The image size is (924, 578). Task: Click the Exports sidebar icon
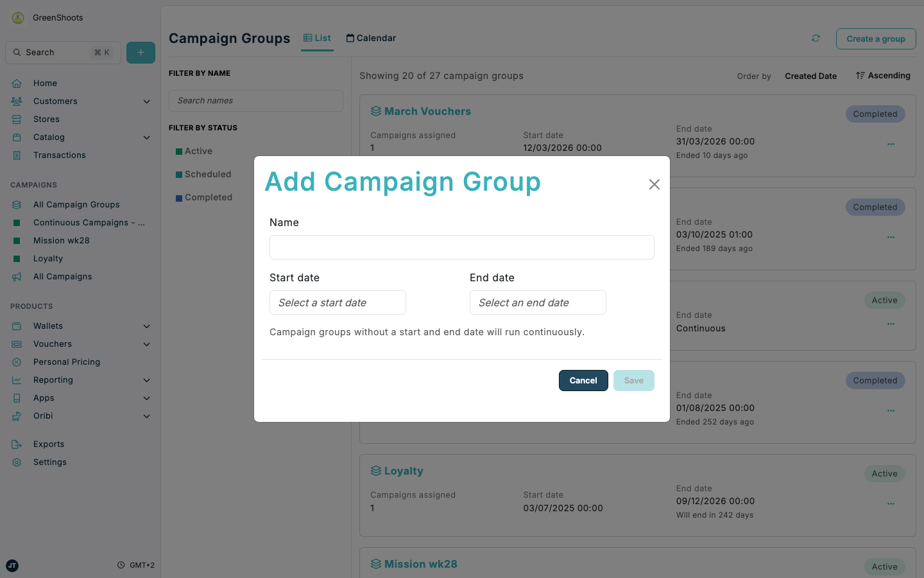tap(17, 444)
